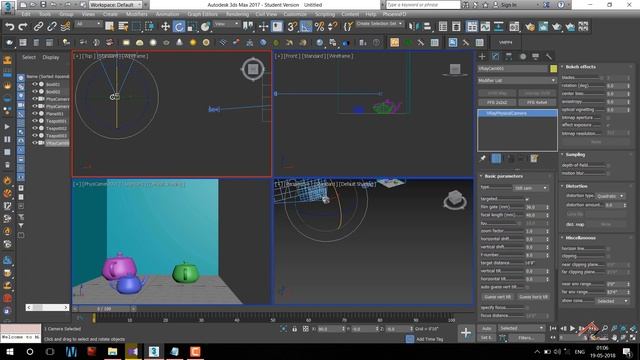Open the Create panel plus tab
Viewport: 640px width, 360px height.
[482, 56]
